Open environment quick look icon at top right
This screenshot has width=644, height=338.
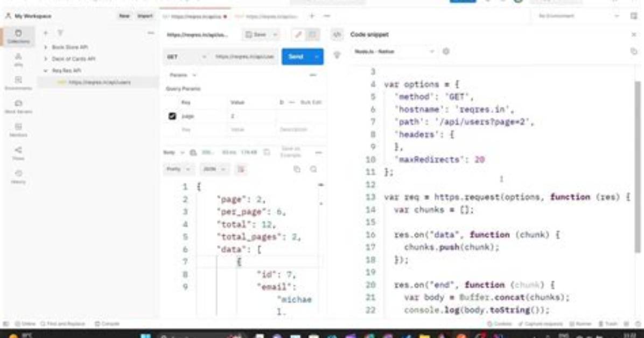[633, 16]
